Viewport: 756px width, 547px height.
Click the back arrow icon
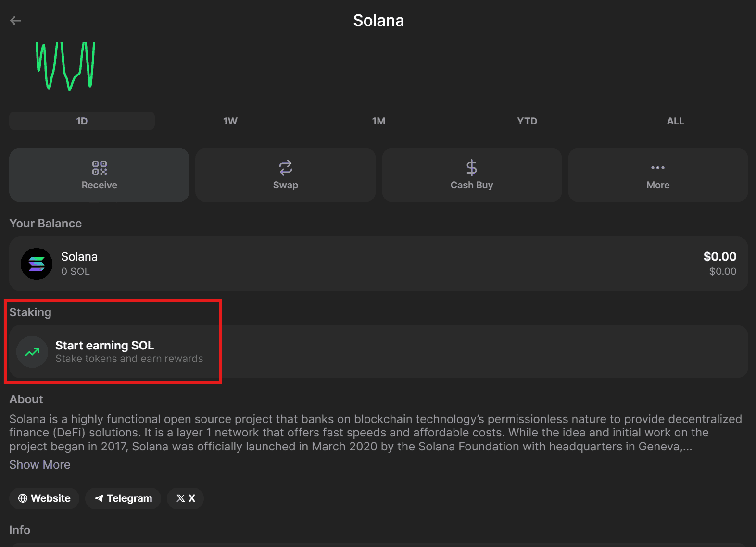(15, 21)
